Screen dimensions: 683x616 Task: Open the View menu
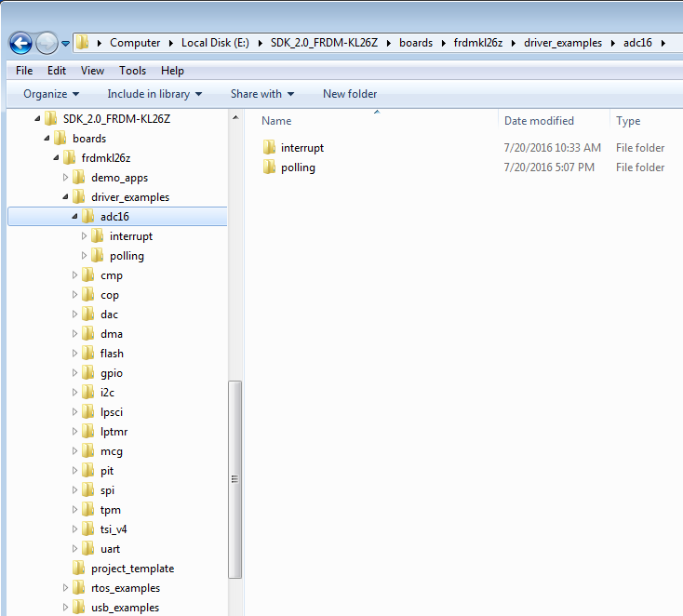coord(92,71)
